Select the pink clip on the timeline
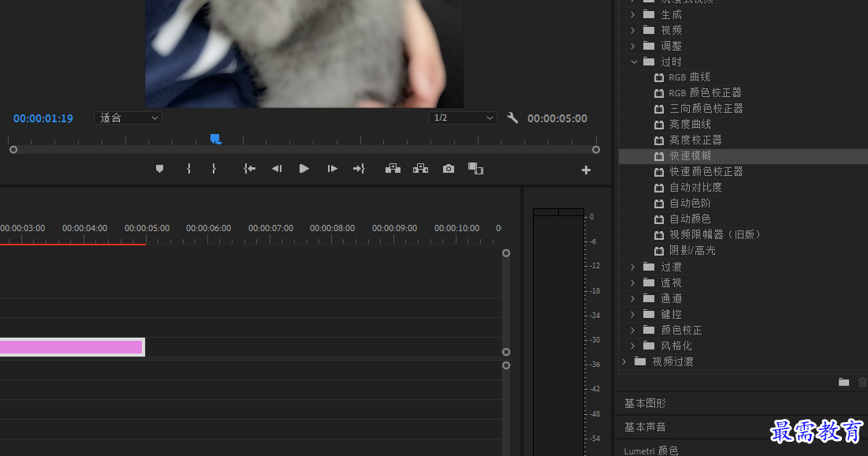The width and height of the screenshot is (868, 456). coord(72,347)
